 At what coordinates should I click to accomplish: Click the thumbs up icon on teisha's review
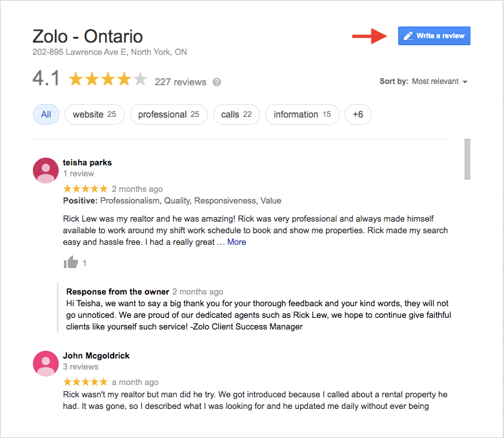click(x=71, y=262)
